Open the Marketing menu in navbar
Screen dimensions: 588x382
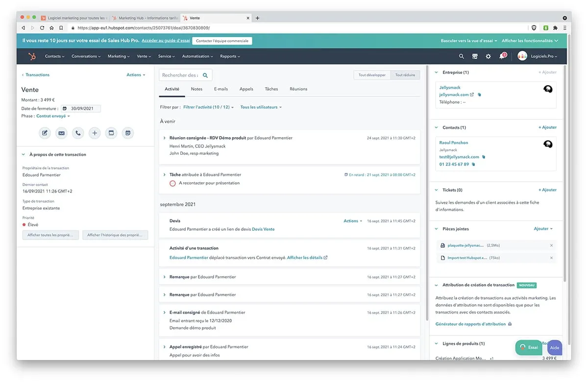click(119, 56)
